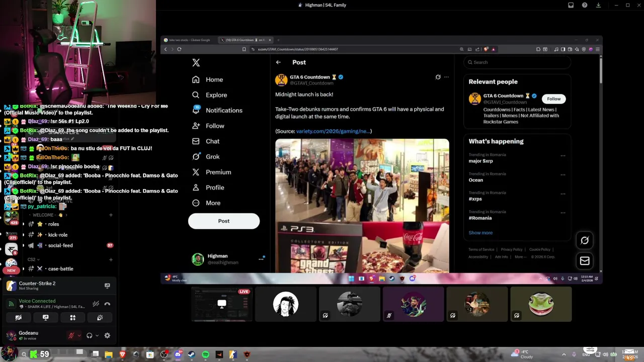The width and height of the screenshot is (644, 362).
Task: Toggle camera on in voice panel
Action: coord(18,317)
